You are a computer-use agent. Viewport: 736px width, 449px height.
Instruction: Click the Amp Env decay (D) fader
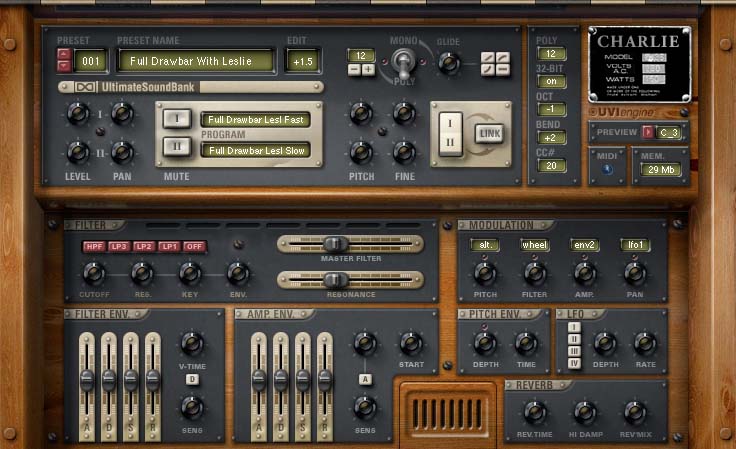[281, 380]
